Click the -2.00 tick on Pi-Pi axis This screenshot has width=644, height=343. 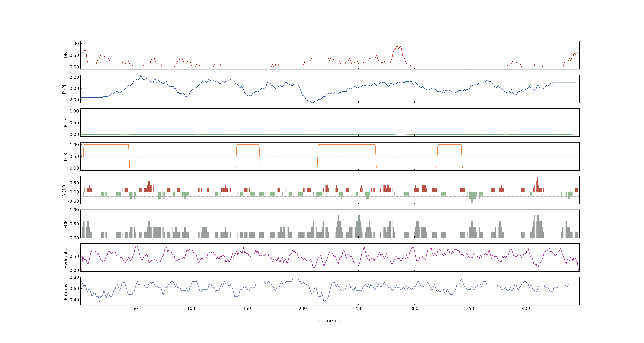pyautogui.click(x=73, y=100)
